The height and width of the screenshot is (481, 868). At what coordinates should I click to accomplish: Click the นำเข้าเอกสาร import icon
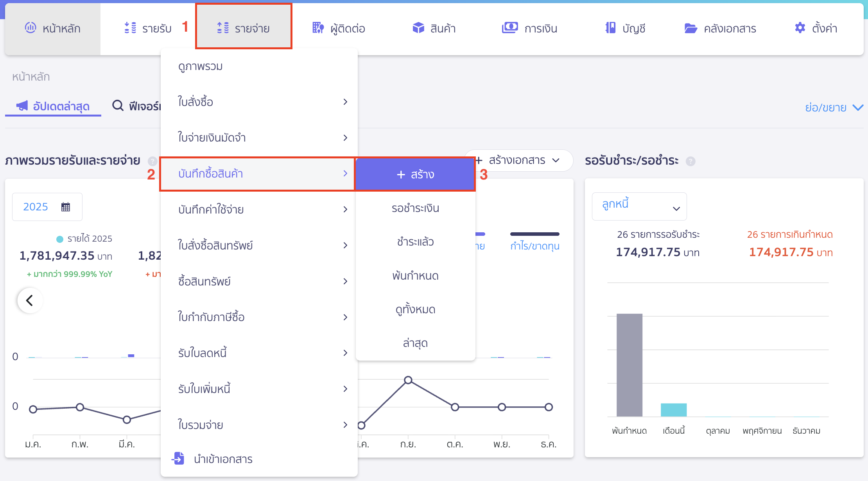pos(178,458)
